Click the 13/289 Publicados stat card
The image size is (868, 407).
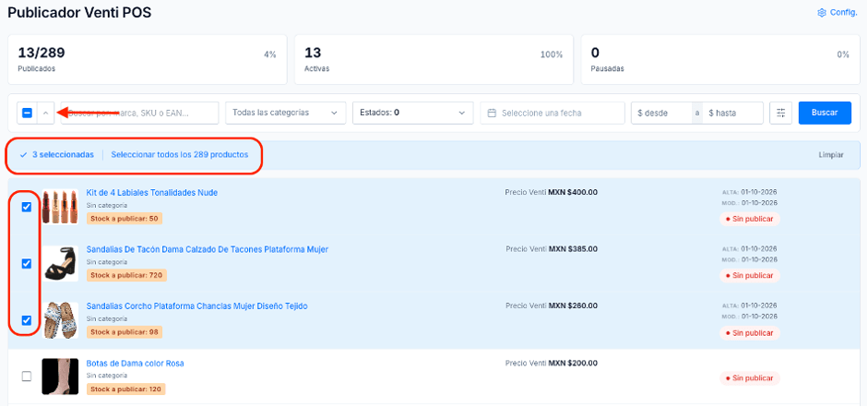148,60
